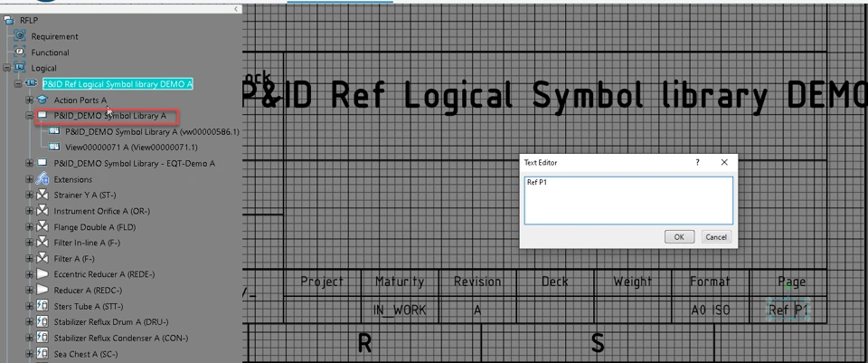Click the Strainer Y A valve icon
Image resolution: width=868 pixels, height=363 pixels.
(x=42, y=195)
